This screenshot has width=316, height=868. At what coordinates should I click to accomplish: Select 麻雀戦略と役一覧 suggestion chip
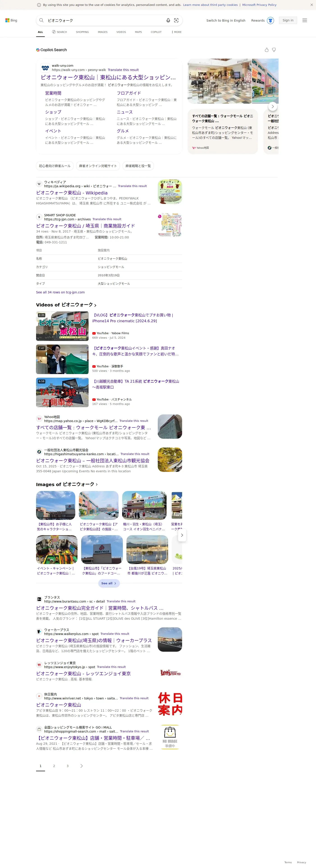click(138, 166)
